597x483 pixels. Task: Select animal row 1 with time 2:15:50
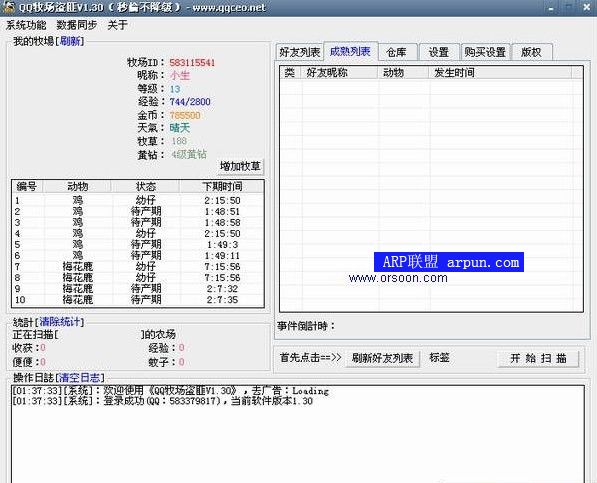[138, 200]
